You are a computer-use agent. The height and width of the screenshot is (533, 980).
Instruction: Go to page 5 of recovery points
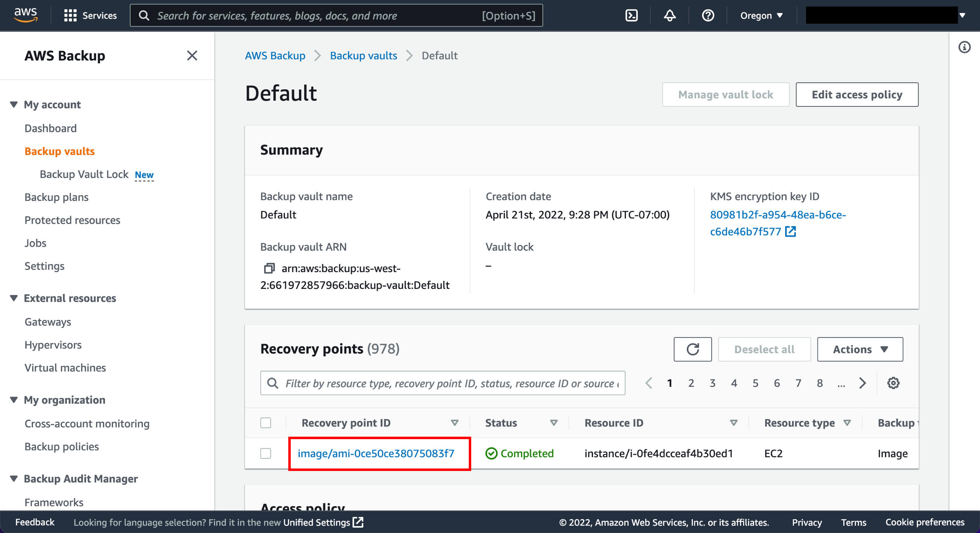pos(755,383)
